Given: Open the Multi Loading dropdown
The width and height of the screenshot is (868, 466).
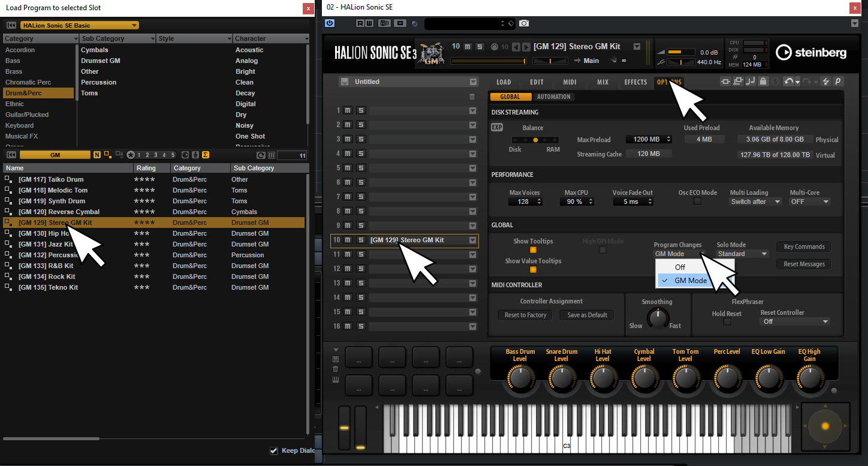Looking at the screenshot, I should point(756,202).
